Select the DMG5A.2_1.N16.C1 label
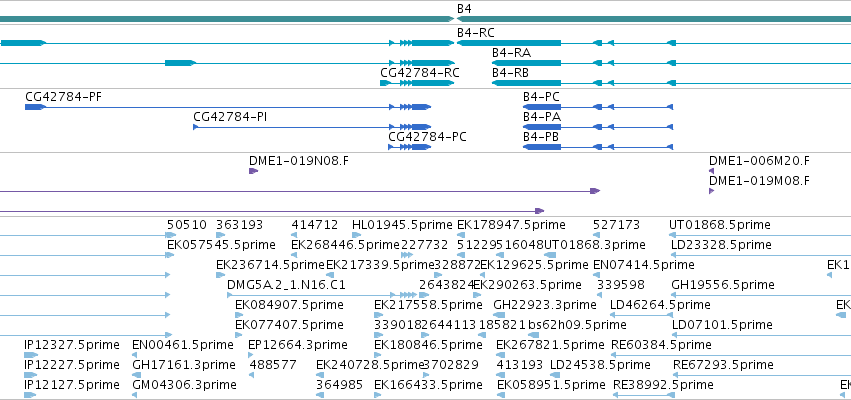The width and height of the screenshot is (851, 400). pos(287,285)
